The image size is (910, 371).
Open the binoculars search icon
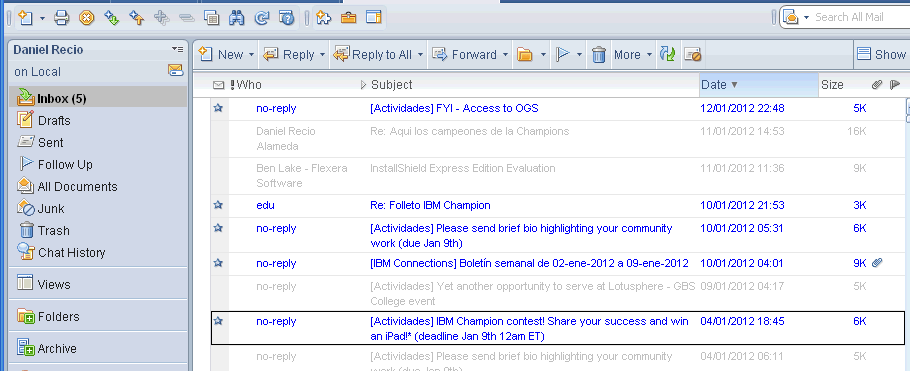tap(236, 18)
